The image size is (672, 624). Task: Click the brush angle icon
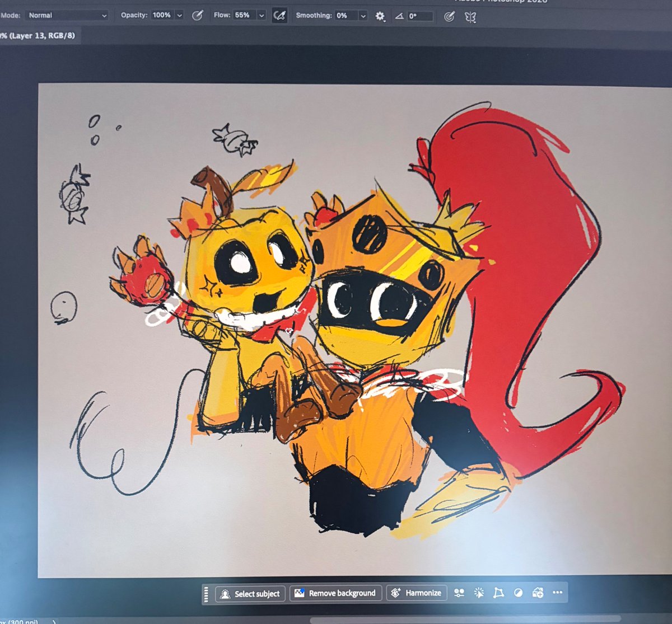point(399,16)
